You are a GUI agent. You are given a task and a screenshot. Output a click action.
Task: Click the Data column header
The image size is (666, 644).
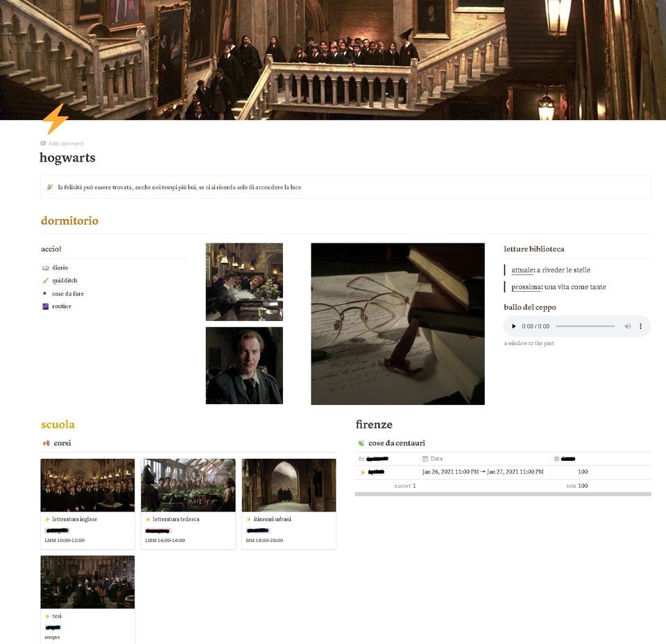click(x=484, y=459)
